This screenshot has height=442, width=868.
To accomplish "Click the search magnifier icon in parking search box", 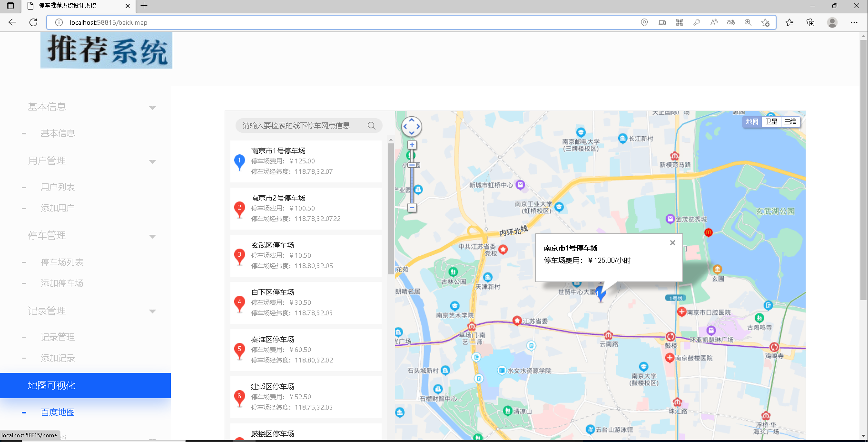I will pyautogui.click(x=372, y=126).
